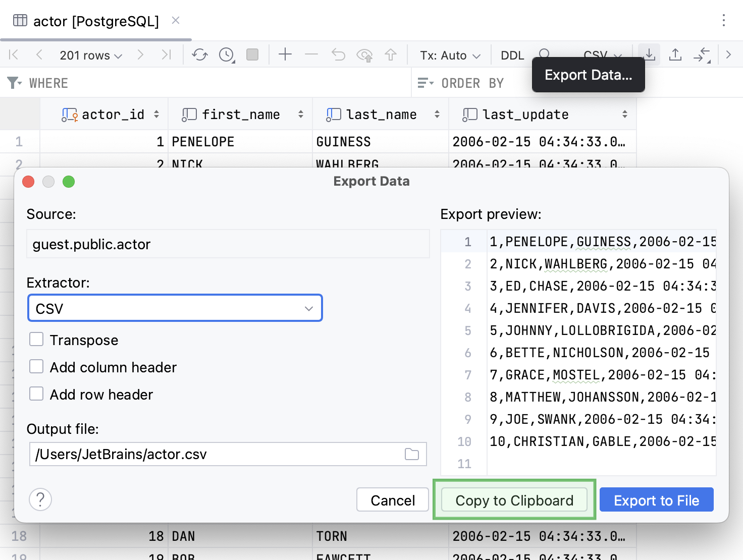Submit changes with the upward arrow icon
This screenshot has width=743, height=560.
391,54
